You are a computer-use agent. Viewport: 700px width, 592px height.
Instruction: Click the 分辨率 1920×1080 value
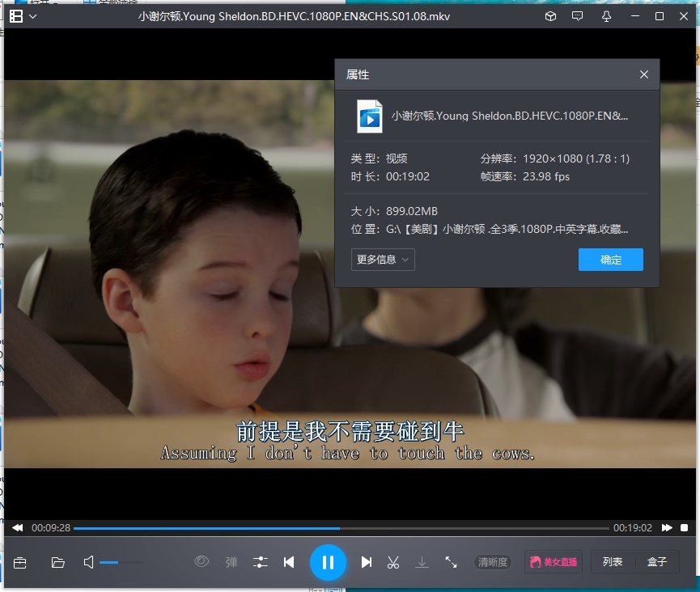point(576,159)
